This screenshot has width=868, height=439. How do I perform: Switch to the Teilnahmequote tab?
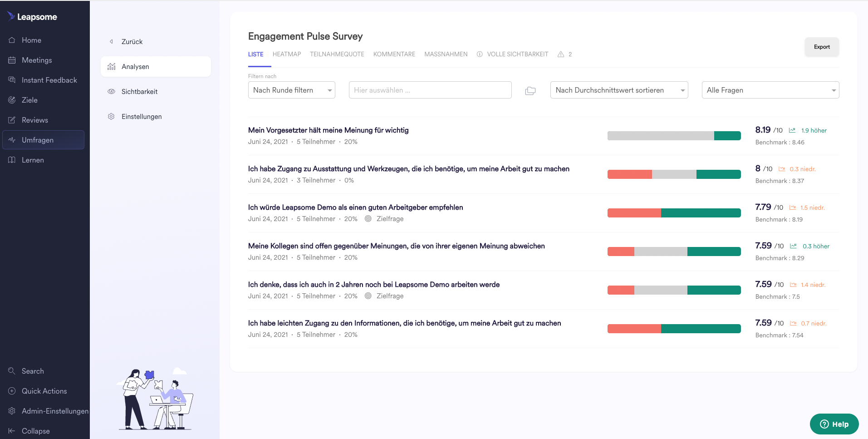337,54
